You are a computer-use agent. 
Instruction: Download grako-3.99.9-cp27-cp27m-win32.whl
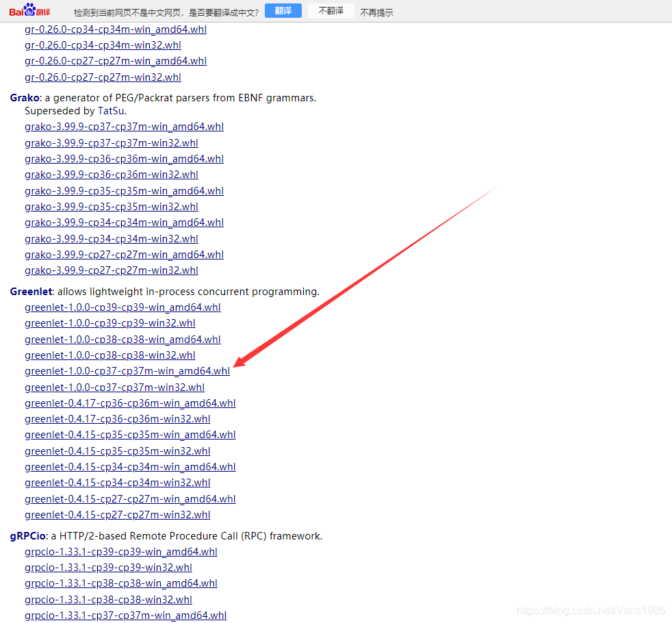[112, 271]
